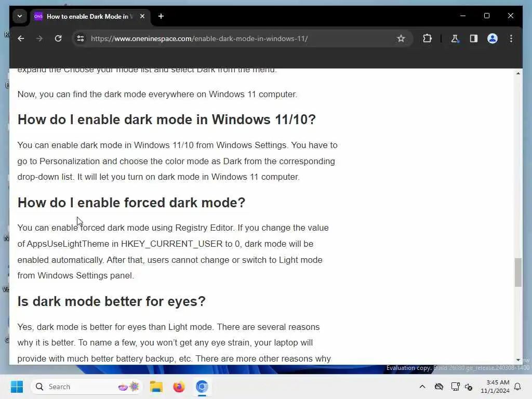View site information icon in address bar
This screenshot has height=399, width=532.
(x=81, y=38)
